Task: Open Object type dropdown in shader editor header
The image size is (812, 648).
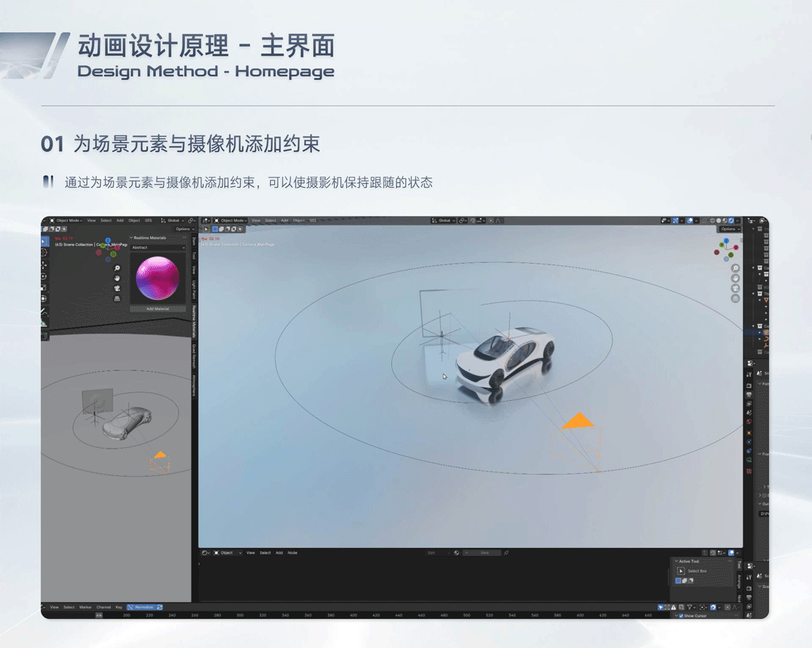Action: coord(228,553)
